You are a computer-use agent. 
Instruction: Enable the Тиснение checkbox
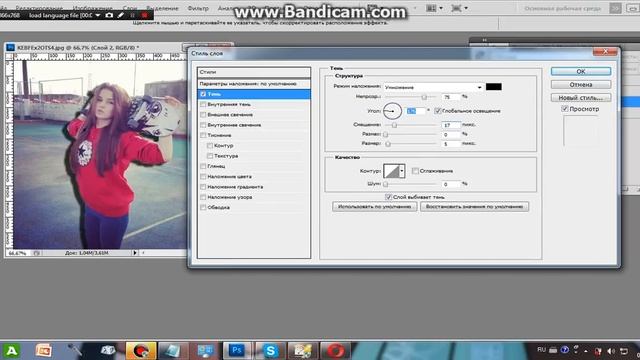click(x=203, y=135)
